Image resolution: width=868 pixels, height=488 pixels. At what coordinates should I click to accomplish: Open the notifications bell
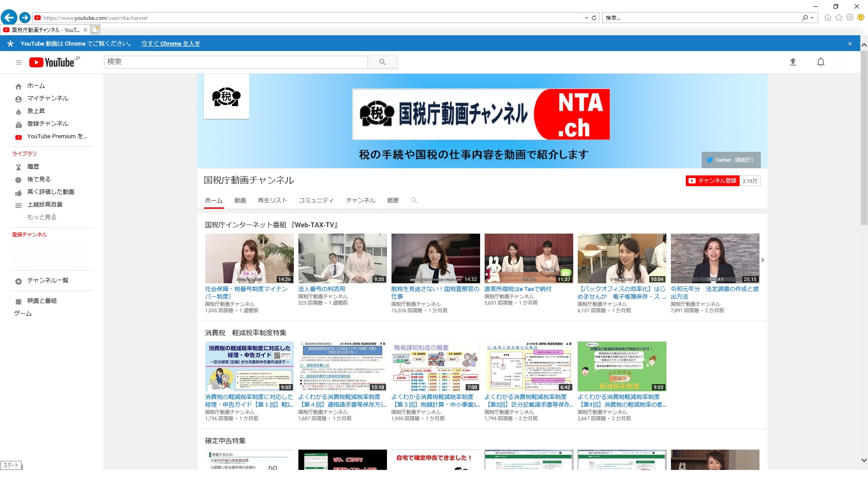point(821,62)
